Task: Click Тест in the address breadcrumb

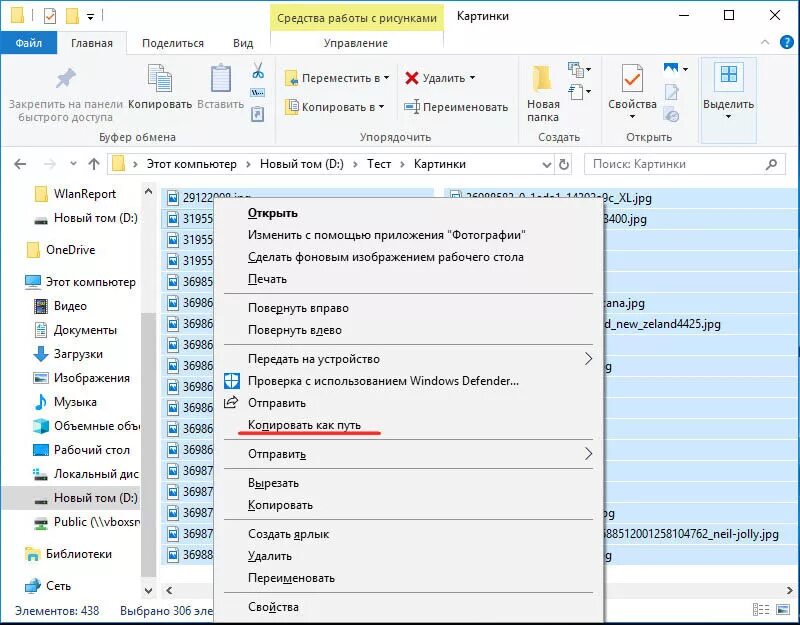Action: coord(379,164)
